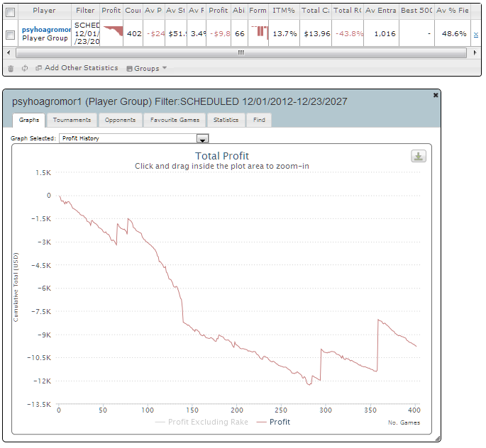Expand the Groups dropdown menu
Image resolution: width=486 pixels, height=448 pixels.
(146, 69)
